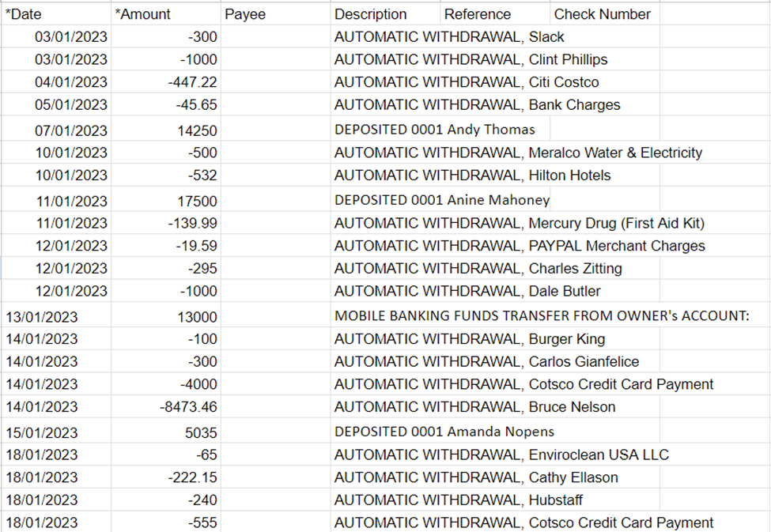Click the Amanda Nopens deposit cell
771x532 pixels.
tap(444, 432)
